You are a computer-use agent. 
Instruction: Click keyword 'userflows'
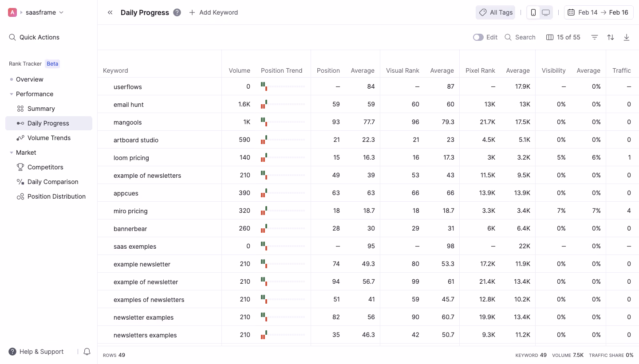pyautogui.click(x=128, y=87)
